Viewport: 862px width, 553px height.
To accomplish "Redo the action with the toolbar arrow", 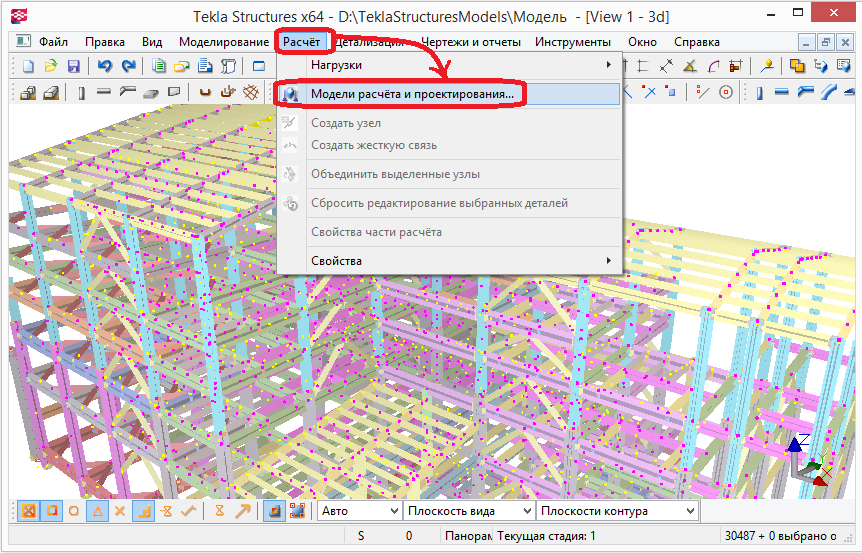I will point(128,67).
